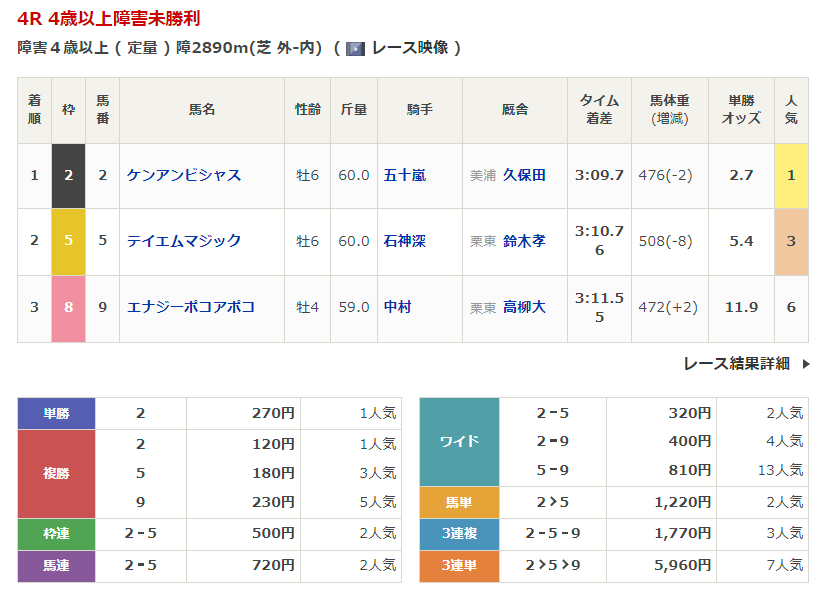Select jockey 五十嵐 link
The width and height of the screenshot is (827, 591).
click(405, 175)
